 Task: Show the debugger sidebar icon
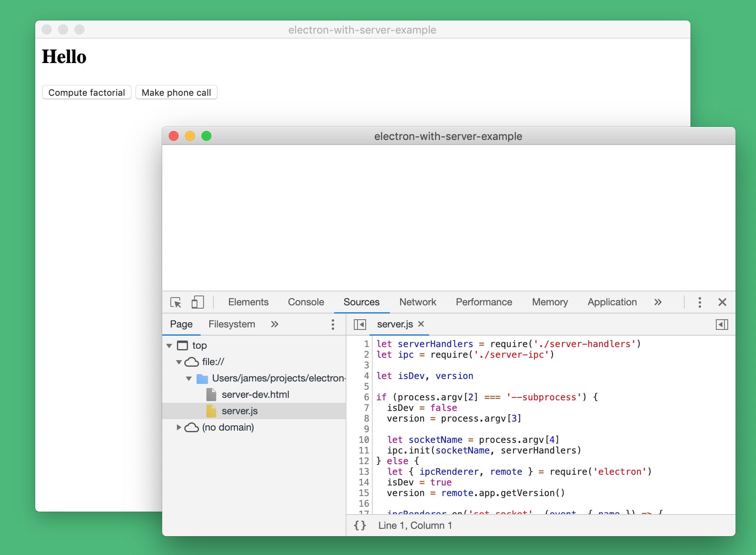point(722,325)
